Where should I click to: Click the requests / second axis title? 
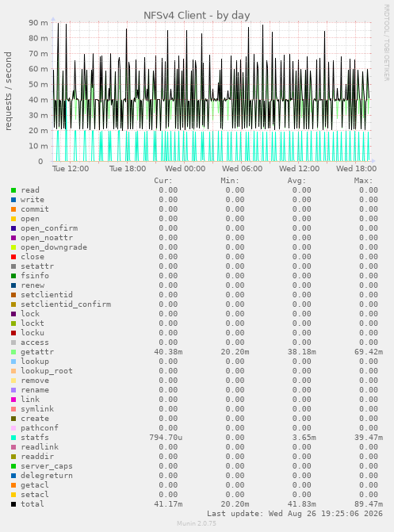tap(8, 91)
